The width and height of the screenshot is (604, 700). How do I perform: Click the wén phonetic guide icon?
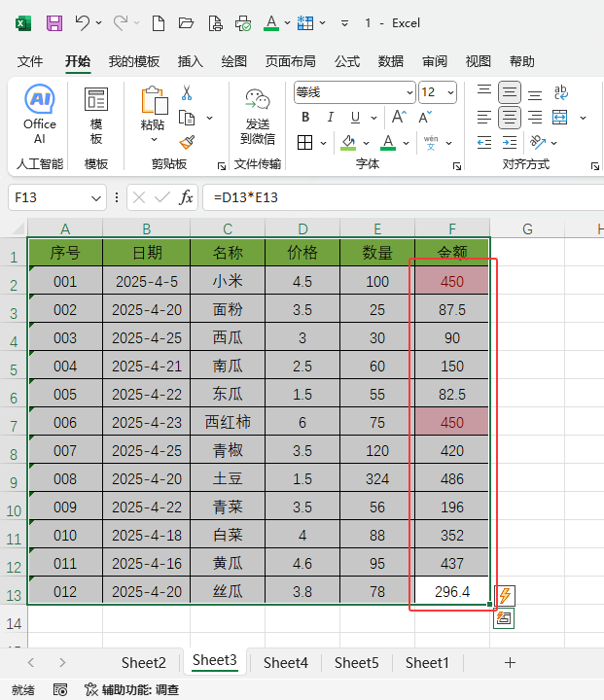point(431,143)
